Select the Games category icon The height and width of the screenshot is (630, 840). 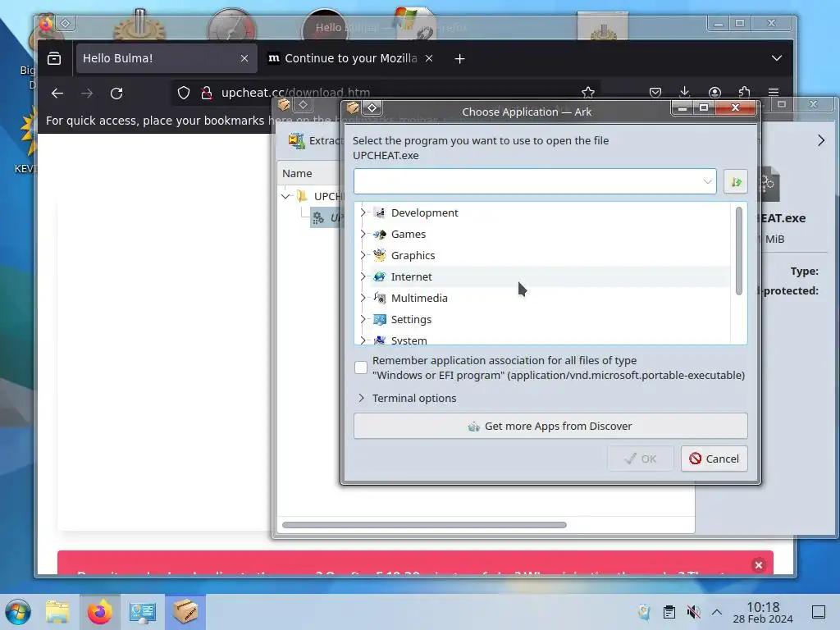[x=379, y=234]
